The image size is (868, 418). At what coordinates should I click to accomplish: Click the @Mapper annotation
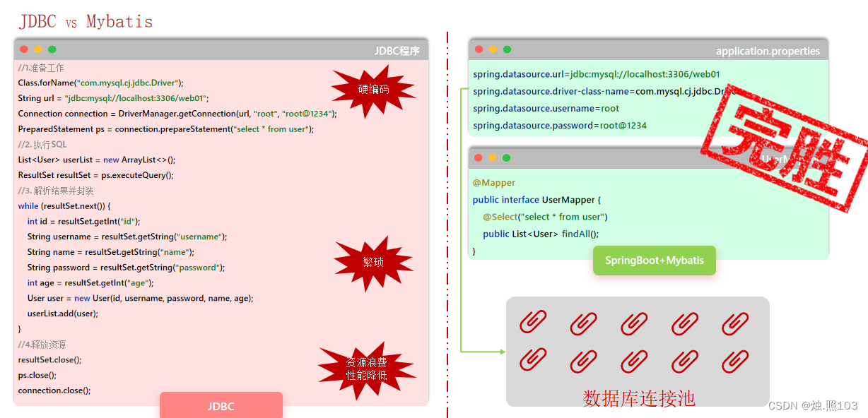(494, 183)
